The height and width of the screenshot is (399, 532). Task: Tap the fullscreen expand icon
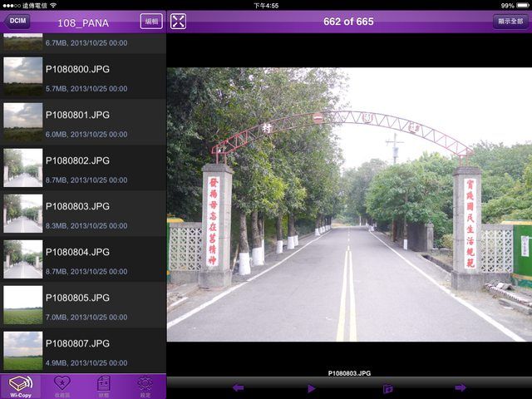(x=178, y=22)
